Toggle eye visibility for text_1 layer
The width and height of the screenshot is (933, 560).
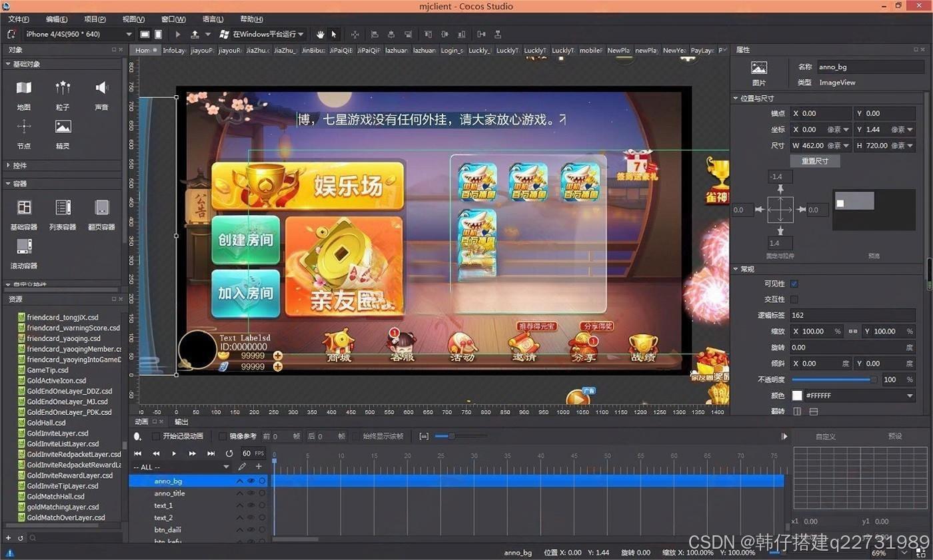(251, 505)
